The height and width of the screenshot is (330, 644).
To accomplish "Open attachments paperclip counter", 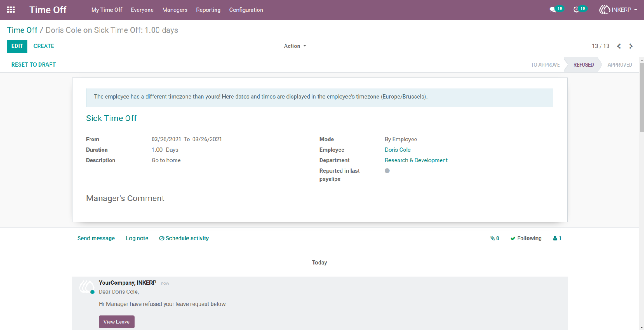I will [495, 238].
